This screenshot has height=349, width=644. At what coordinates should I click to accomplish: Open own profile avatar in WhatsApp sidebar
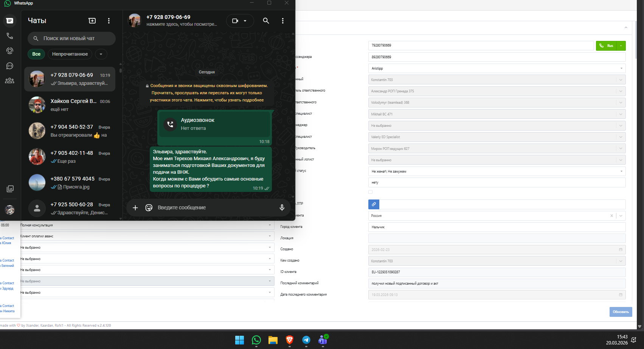point(10,209)
